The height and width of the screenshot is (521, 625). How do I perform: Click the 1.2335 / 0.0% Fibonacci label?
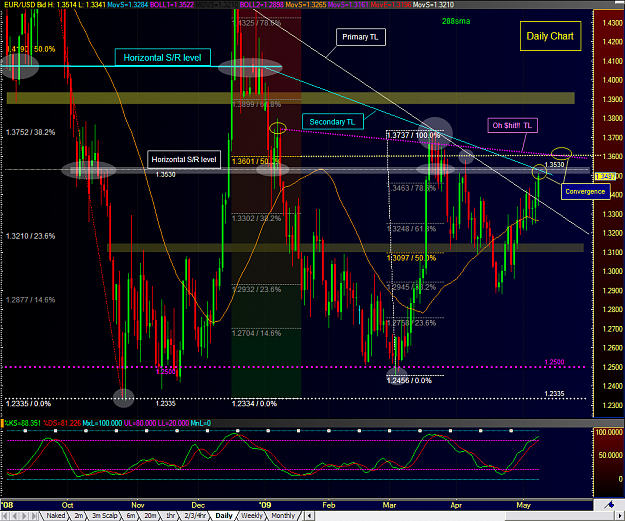[28, 403]
